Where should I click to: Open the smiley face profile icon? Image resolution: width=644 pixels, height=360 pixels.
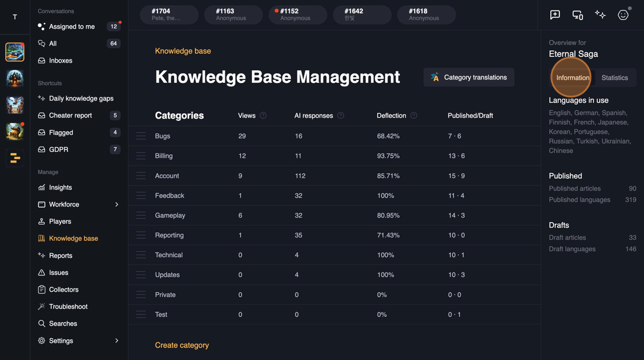(623, 15)
